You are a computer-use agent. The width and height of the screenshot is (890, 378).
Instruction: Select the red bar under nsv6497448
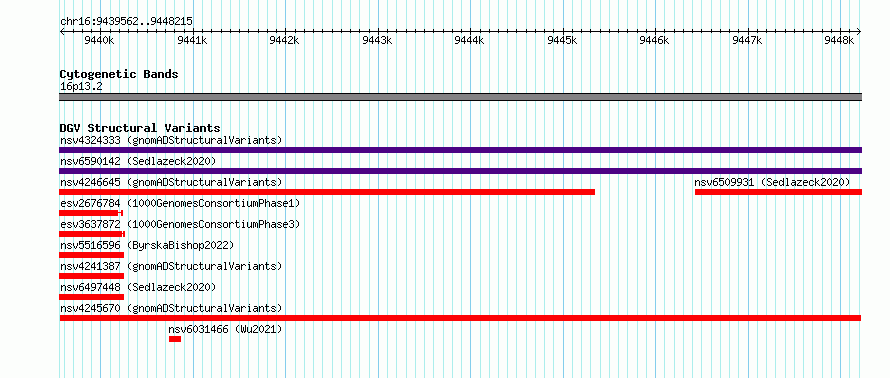point(91,297)
